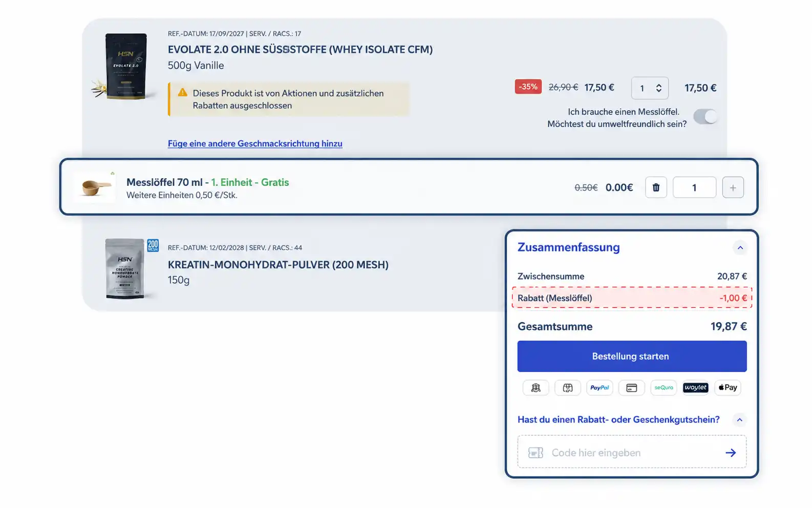Select the Apple Pay icon

728,388
